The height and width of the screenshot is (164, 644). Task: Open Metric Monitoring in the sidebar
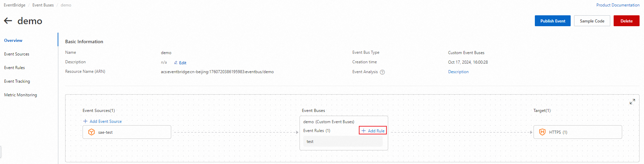click(20, 95)
